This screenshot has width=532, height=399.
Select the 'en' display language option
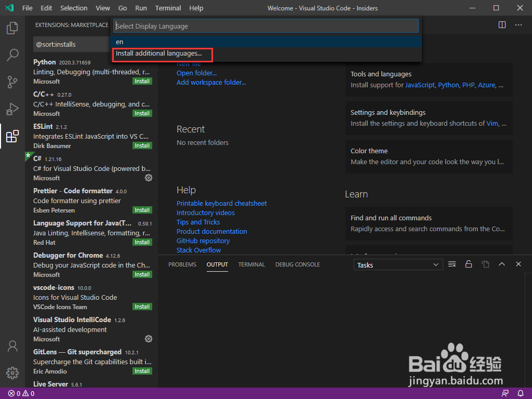point(267,42)
